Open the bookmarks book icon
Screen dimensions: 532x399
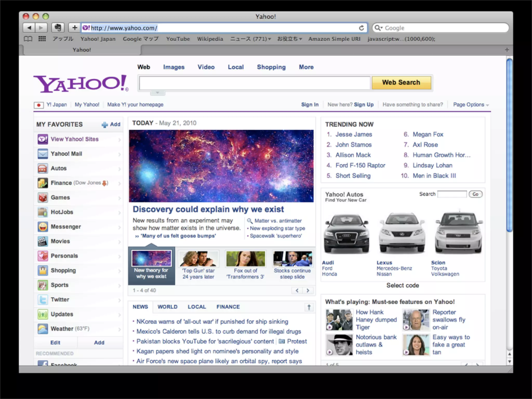[x=28, y=39]
